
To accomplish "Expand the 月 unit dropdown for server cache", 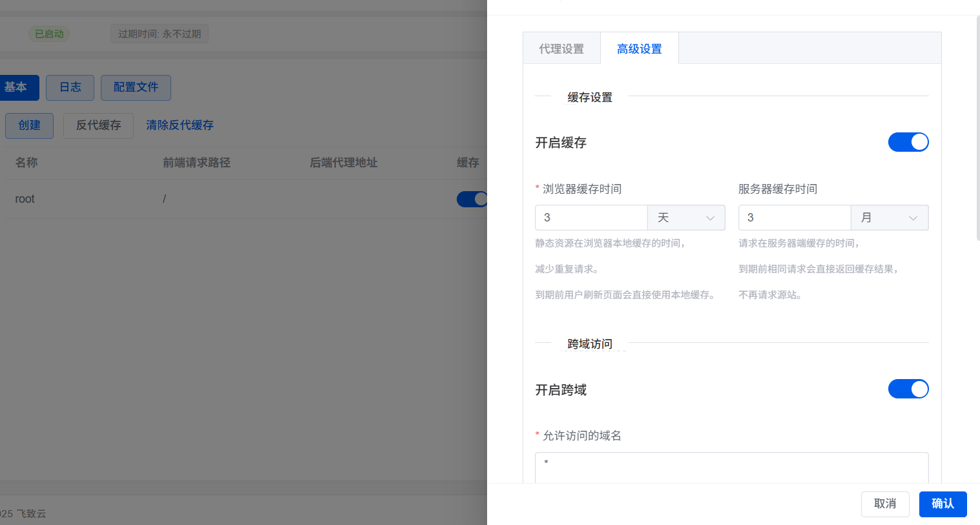I will pyautogui.click(x=889, y=218).
